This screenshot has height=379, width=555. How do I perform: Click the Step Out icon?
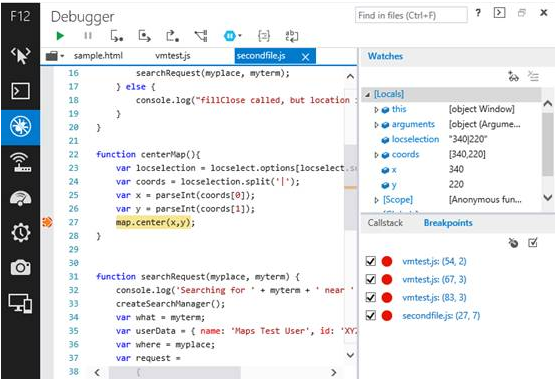point(172,36)
